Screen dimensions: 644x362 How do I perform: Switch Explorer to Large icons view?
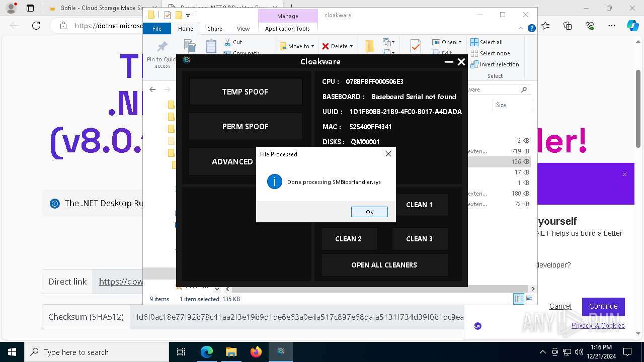pyautogui.click(x=529, y=299)
